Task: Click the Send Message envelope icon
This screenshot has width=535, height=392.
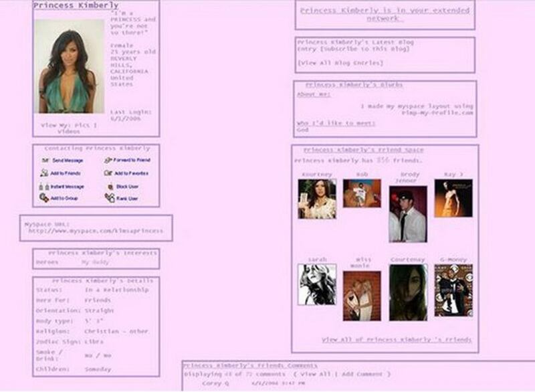Action: (x=45, y=161)
